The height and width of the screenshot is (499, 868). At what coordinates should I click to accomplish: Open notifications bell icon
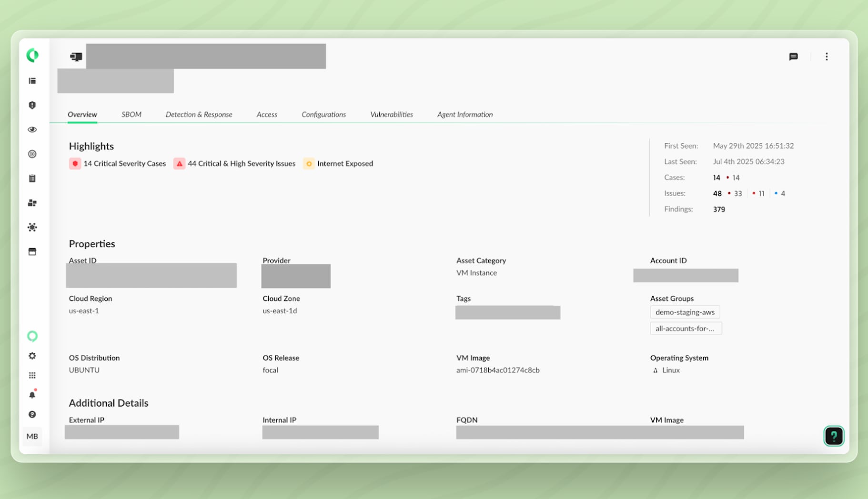pyautogui.click(x=32, y=395)
